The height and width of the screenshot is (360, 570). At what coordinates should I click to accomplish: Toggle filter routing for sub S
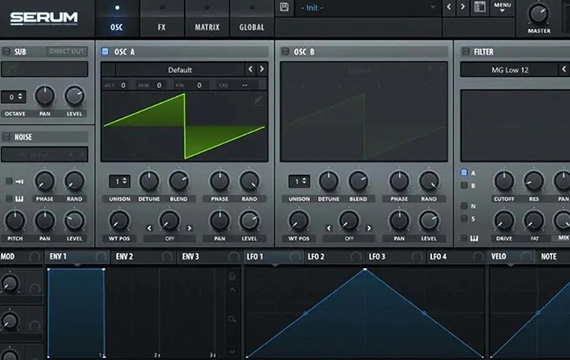coord(464,219)
